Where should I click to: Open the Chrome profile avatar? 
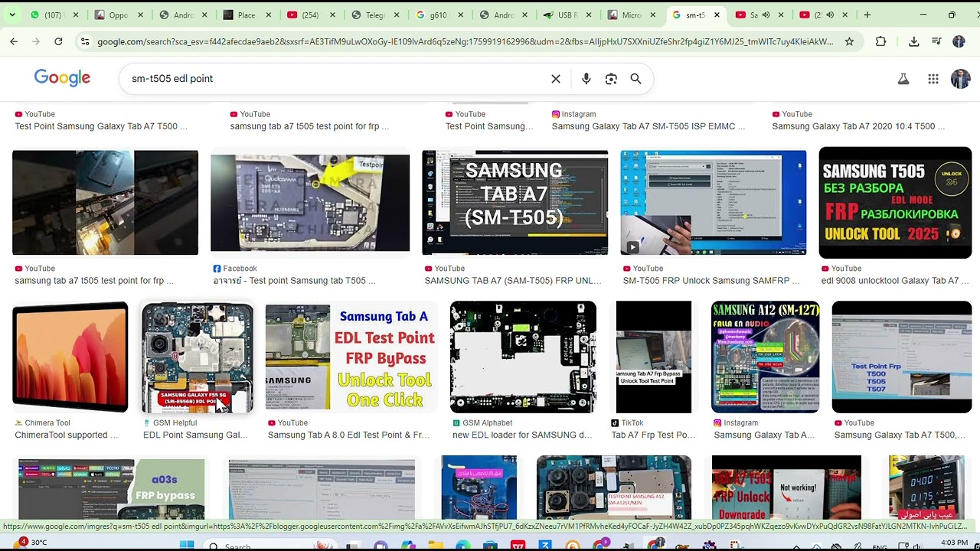coord(959,42)
